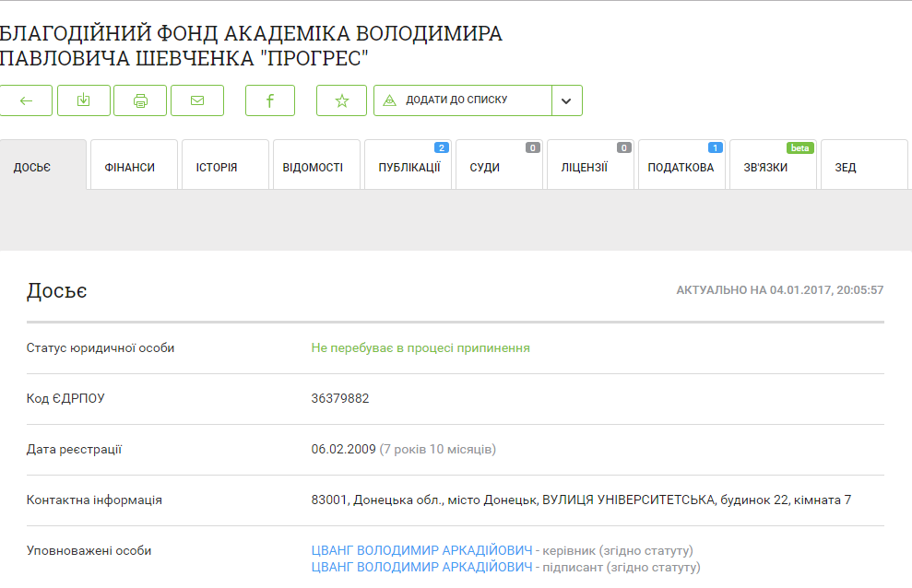Expand the 'Додати до списку' dropdown arrow

point(567,100)
